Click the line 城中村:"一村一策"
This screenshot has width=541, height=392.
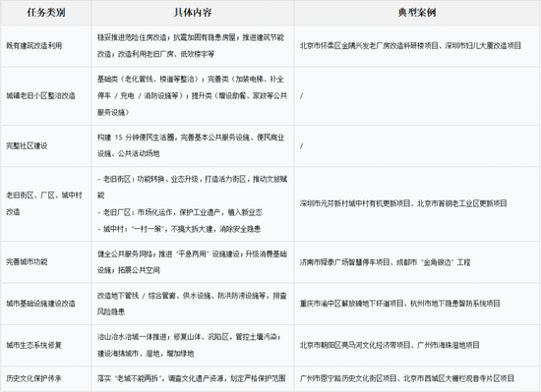pyautogui.click(x=179, y=229)
